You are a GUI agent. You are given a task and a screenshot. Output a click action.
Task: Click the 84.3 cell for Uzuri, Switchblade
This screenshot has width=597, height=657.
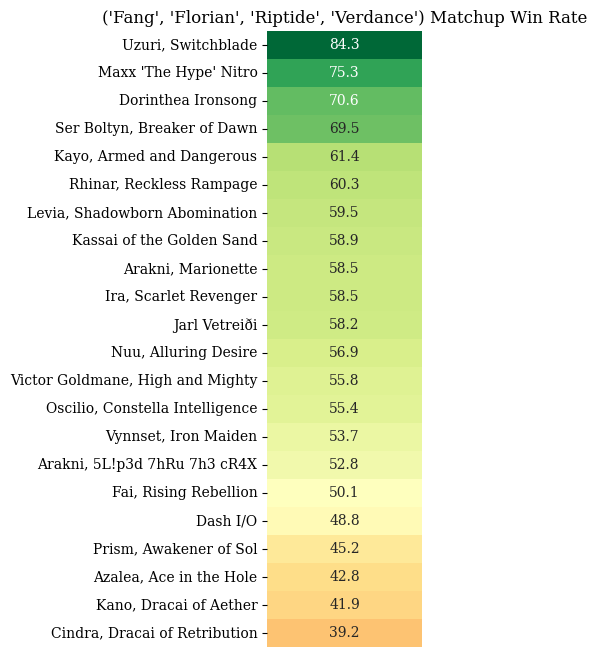(344, 45)
